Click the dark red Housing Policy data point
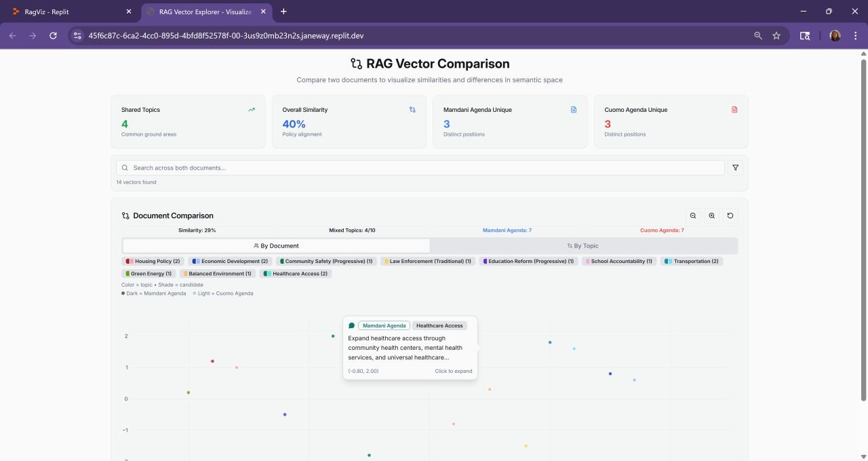 coord(212,361)
